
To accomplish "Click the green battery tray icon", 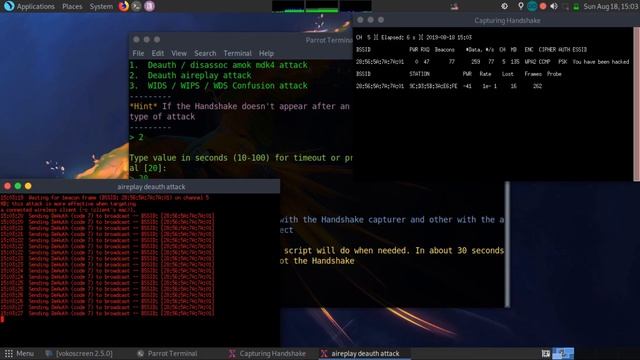I will pyautogui.click(x=576, y=7).
